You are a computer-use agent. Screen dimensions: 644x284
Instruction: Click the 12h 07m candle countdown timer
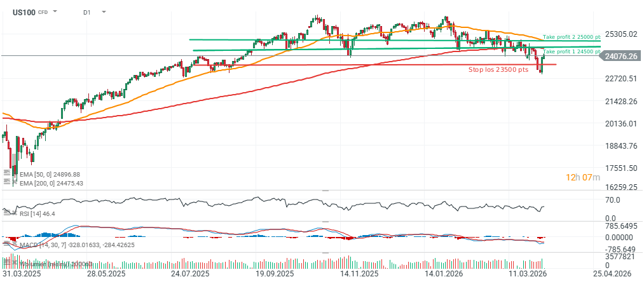583,177
